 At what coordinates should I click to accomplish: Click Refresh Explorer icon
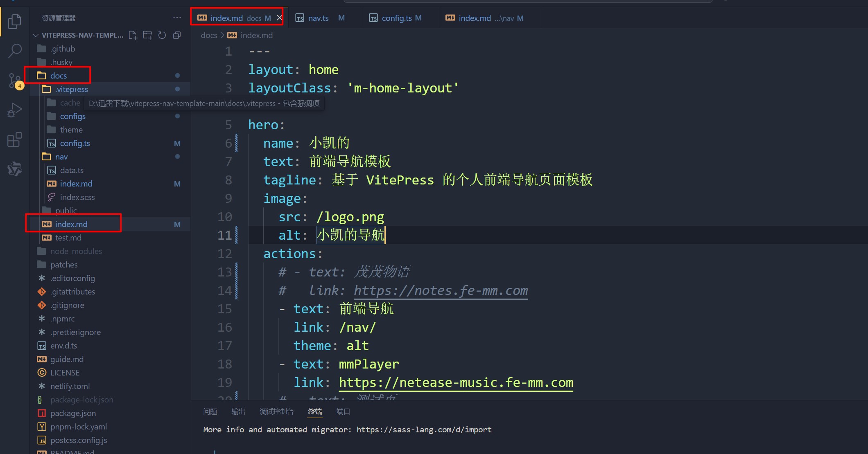click(162, 35)
